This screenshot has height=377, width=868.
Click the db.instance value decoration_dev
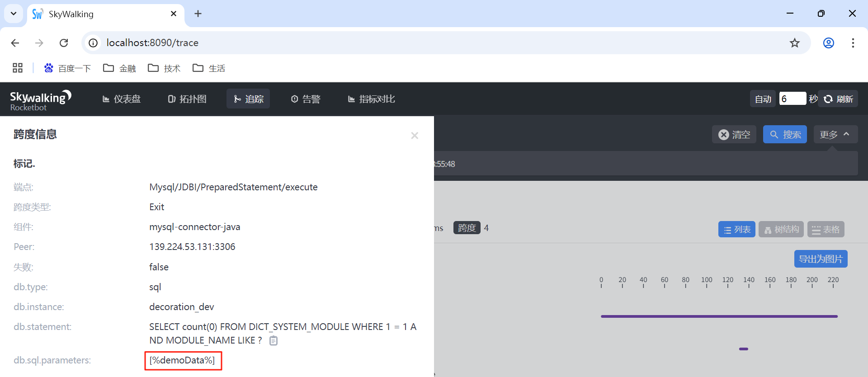pos(181,307)
